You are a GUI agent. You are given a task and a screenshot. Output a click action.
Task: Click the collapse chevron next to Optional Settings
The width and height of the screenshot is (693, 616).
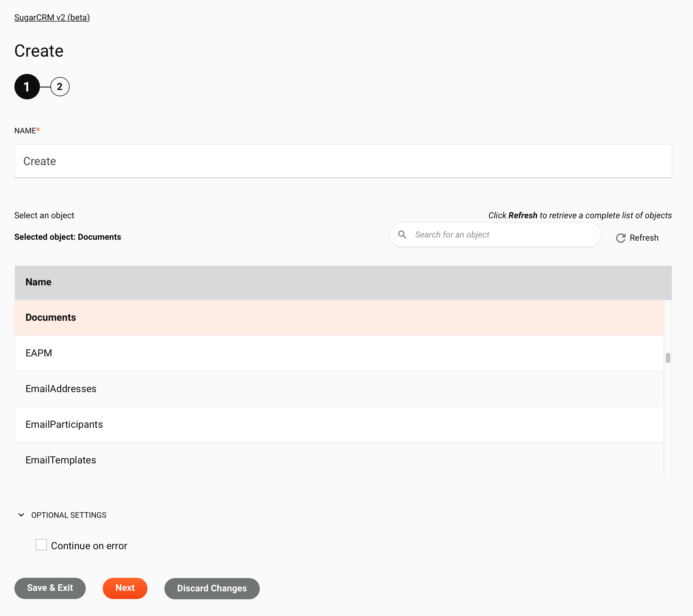pos(22,515)
